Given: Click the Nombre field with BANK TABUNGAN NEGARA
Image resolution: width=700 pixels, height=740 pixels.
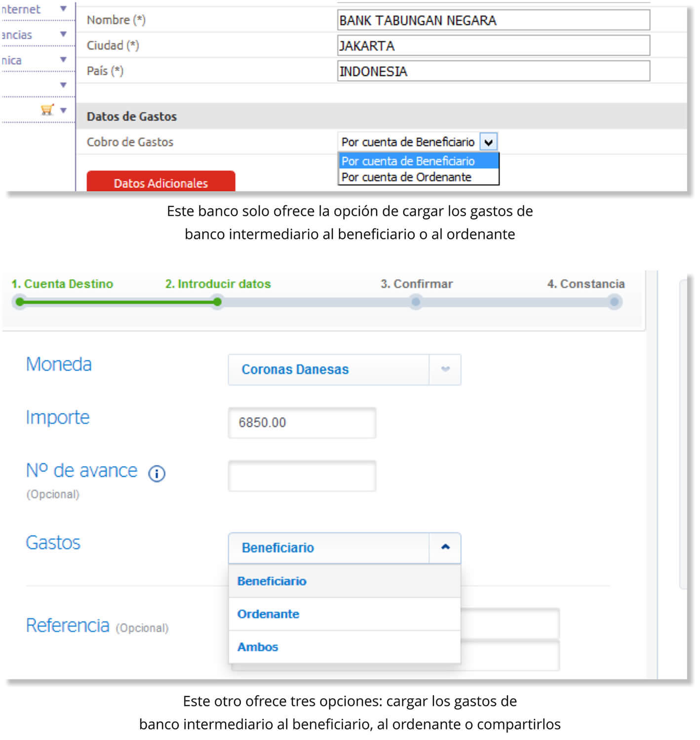Looking at the screenshot, I should click(x=494, y=20).
